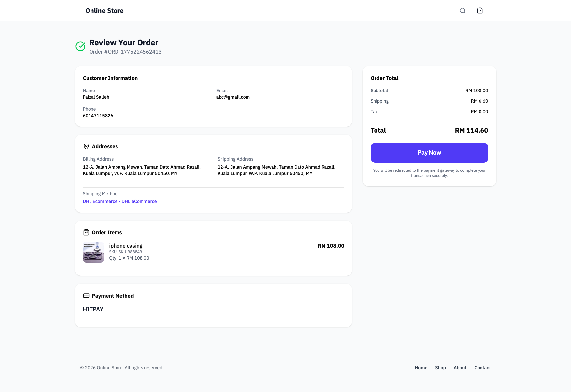571x392 pixels.
Task: Visit the About page link
Action: tap(460, 368)
